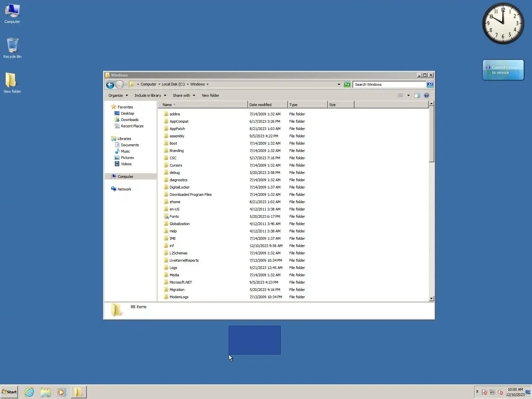Open the Computer desktop icon
532x399 pixels.
12,14
